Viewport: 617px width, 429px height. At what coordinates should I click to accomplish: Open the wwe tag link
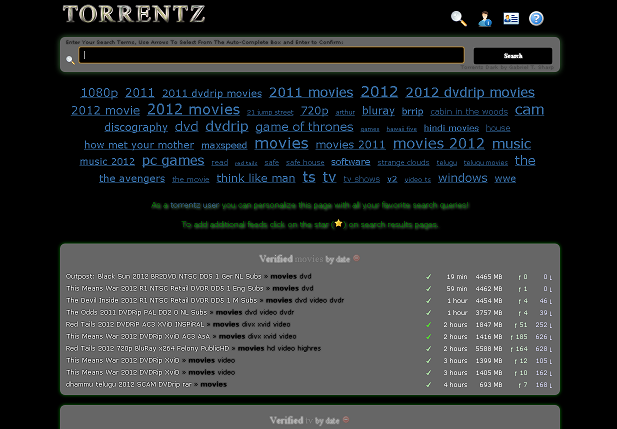tap(505, 179)
